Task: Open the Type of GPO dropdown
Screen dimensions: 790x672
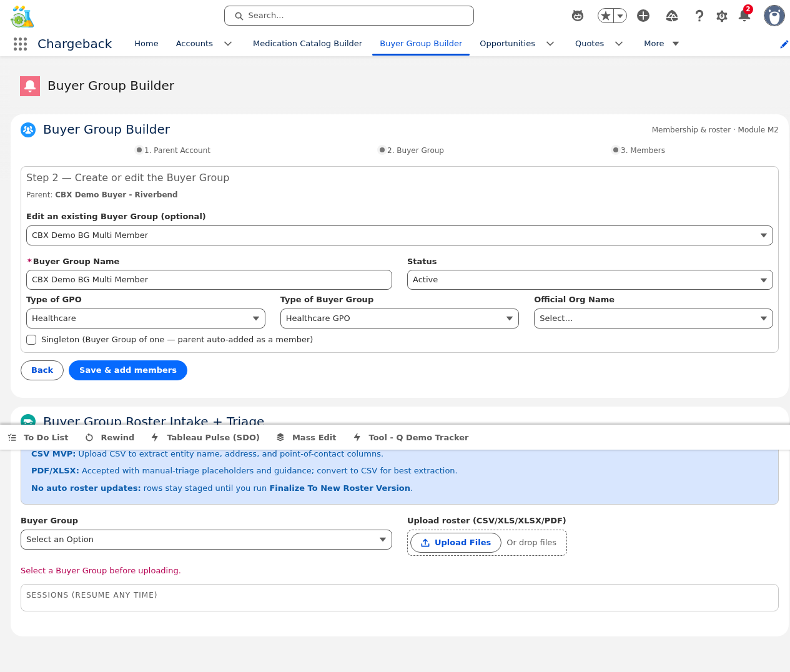Action: pos(146,319)
